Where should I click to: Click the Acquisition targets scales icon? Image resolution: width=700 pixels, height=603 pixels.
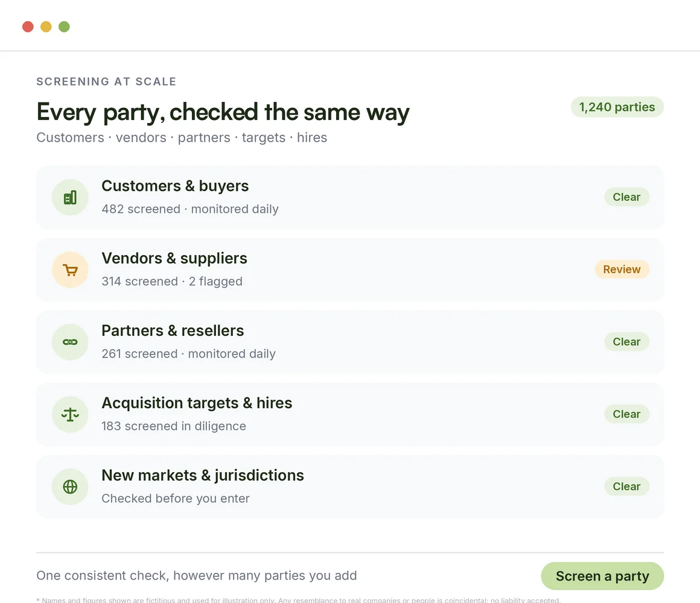click(70, 414)
